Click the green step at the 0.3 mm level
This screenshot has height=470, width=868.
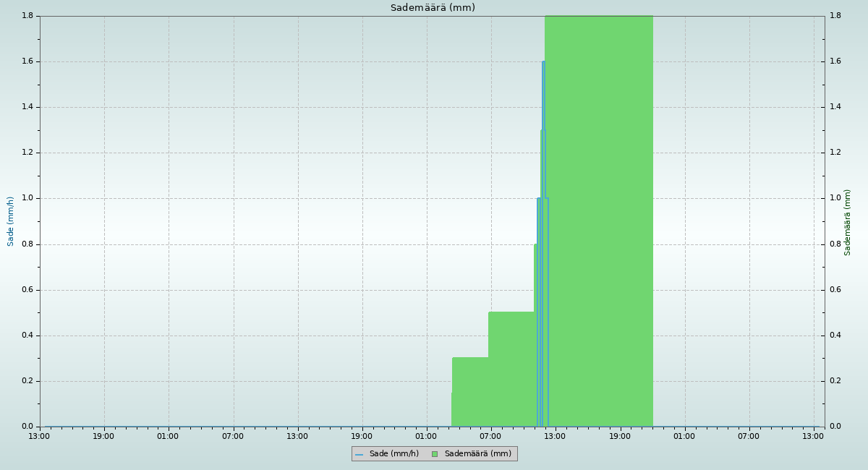point(470,390)
